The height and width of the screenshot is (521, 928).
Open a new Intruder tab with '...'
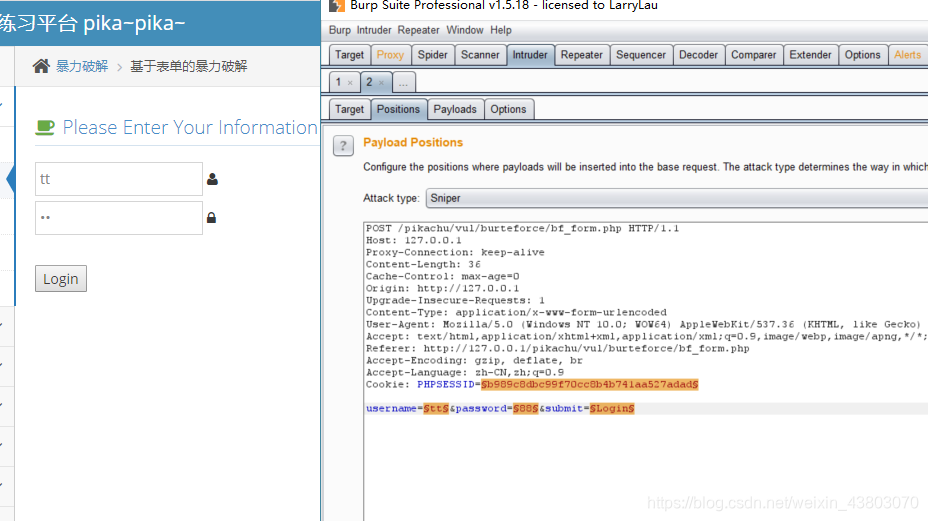click(403, 82)
